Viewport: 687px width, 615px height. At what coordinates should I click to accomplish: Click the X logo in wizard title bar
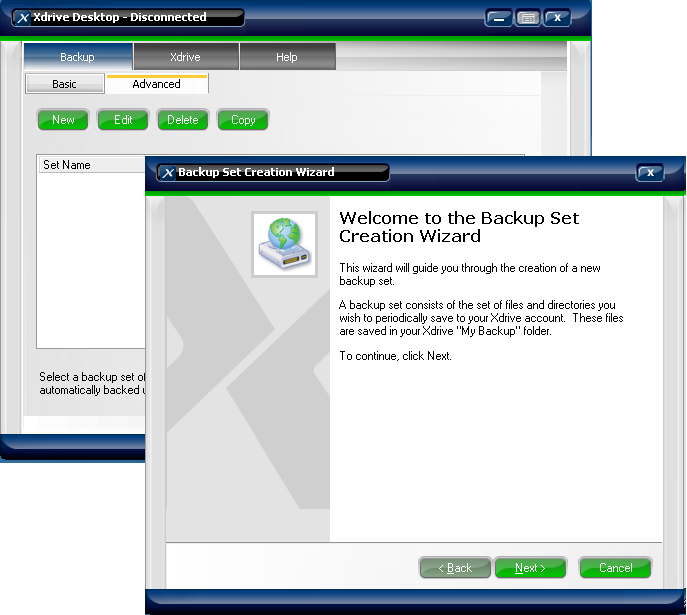[168, 173]
